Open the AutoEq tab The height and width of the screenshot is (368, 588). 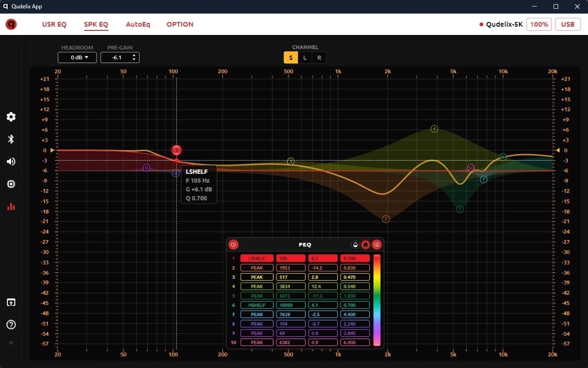tap(138, 24)
